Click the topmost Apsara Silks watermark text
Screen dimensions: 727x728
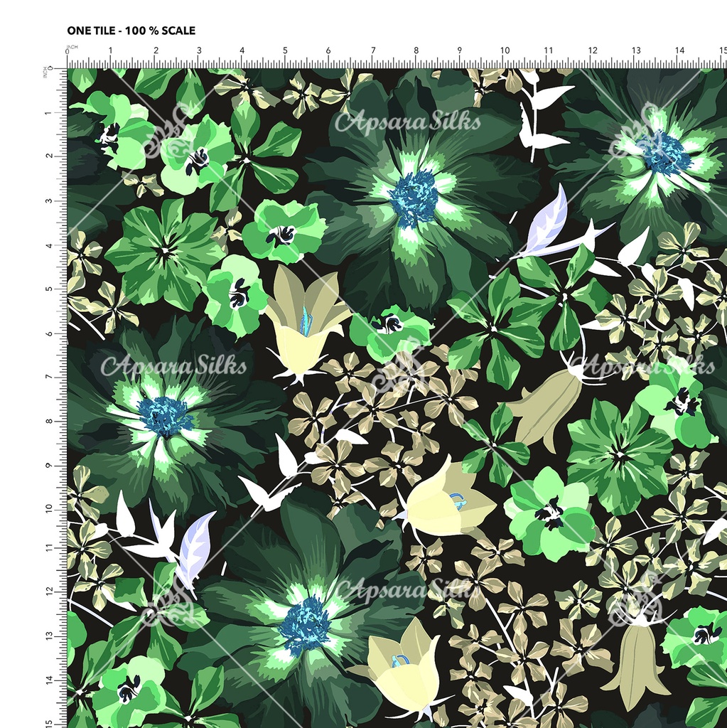(x=407, y=122)
